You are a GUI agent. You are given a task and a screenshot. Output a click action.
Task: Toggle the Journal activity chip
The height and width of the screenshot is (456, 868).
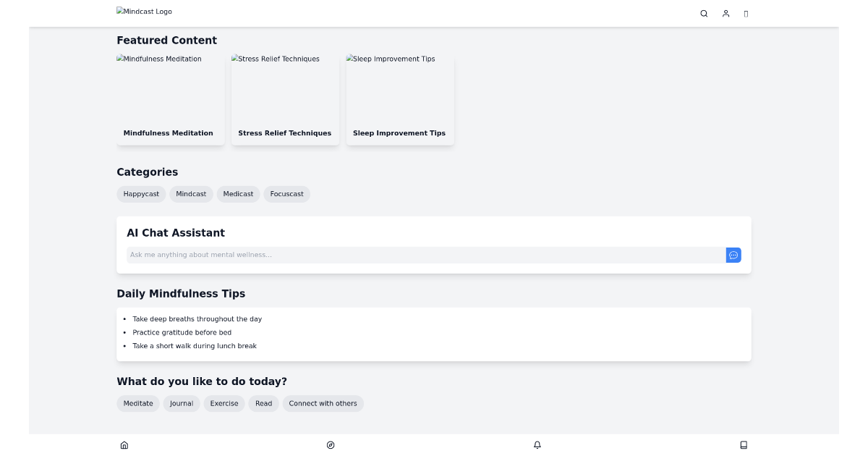[182, 403]
